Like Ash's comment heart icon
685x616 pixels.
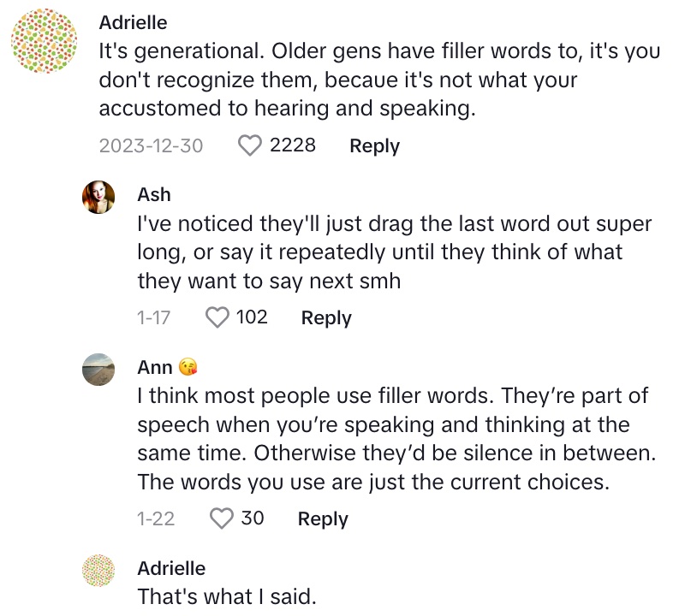tap(217, 317)
